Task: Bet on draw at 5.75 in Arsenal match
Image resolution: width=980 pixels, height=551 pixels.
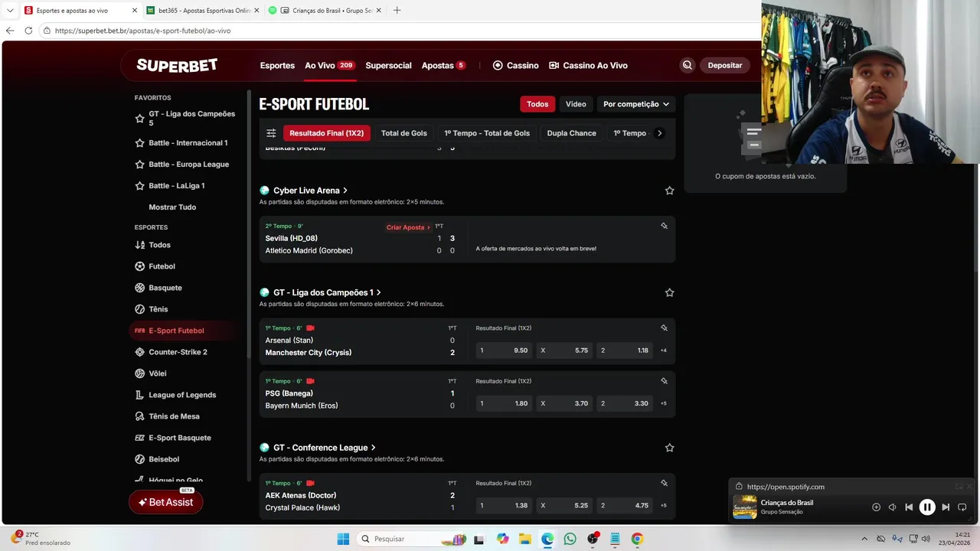Action: 564,350
